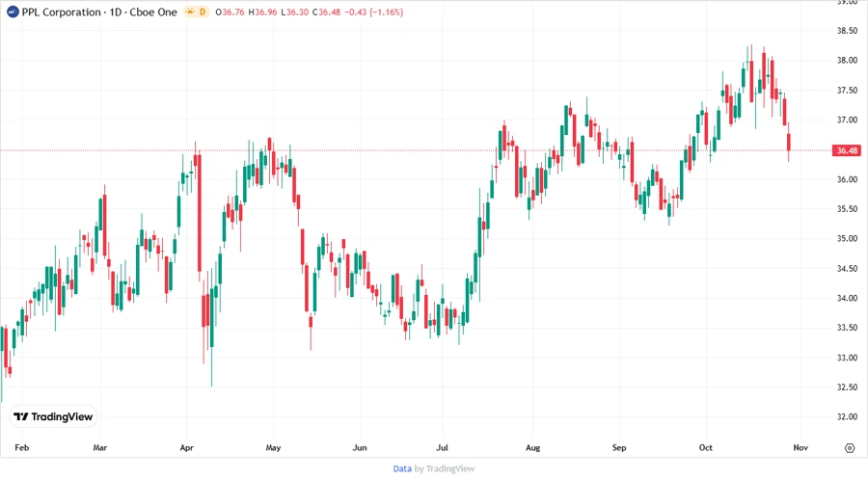Open chart settings gear icon

(850, 448)
